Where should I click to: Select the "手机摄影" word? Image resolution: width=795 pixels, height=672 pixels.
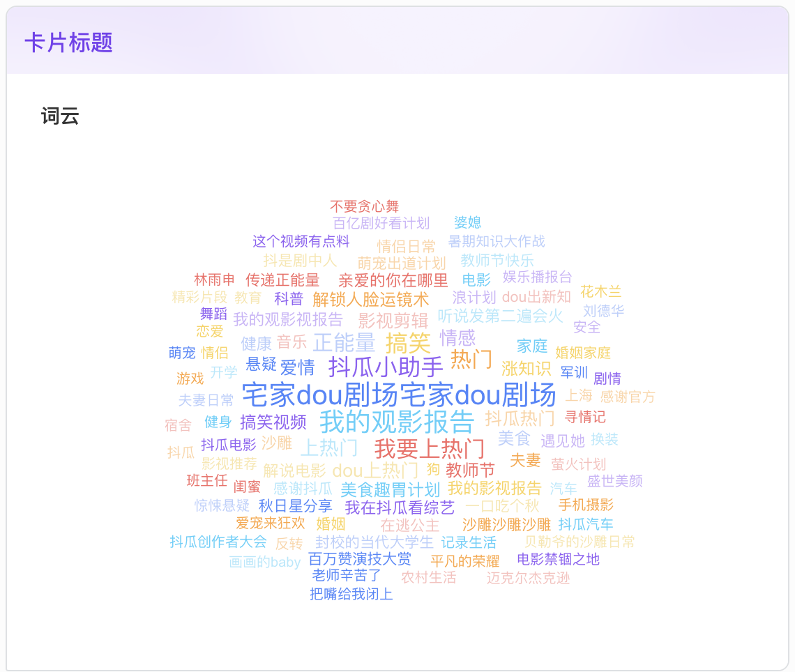click(x=586, y=505)
